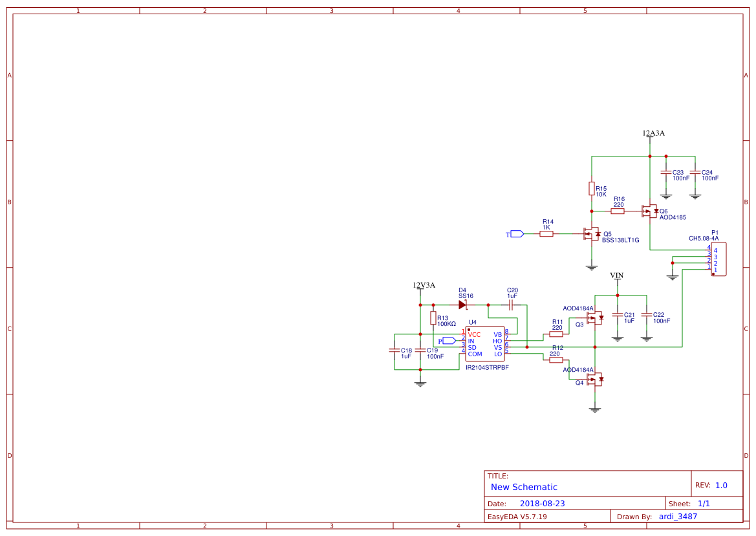Select the IR2104STRPBF gate driver symbol U4
Screen dimensions: 756x536
point(485,344)
